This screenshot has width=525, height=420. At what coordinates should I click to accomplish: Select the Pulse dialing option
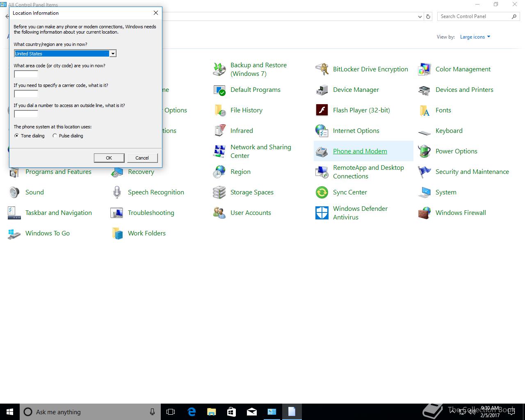[68, 136]
